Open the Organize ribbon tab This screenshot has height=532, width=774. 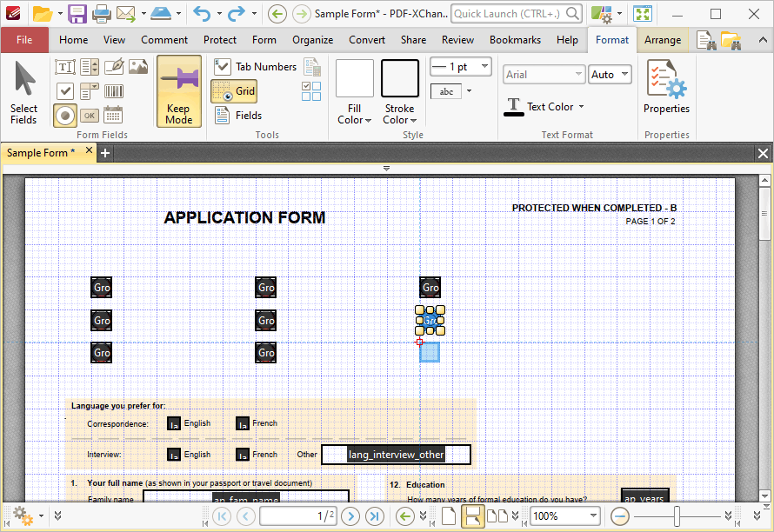pyautogui.click(x=312, y=40)
